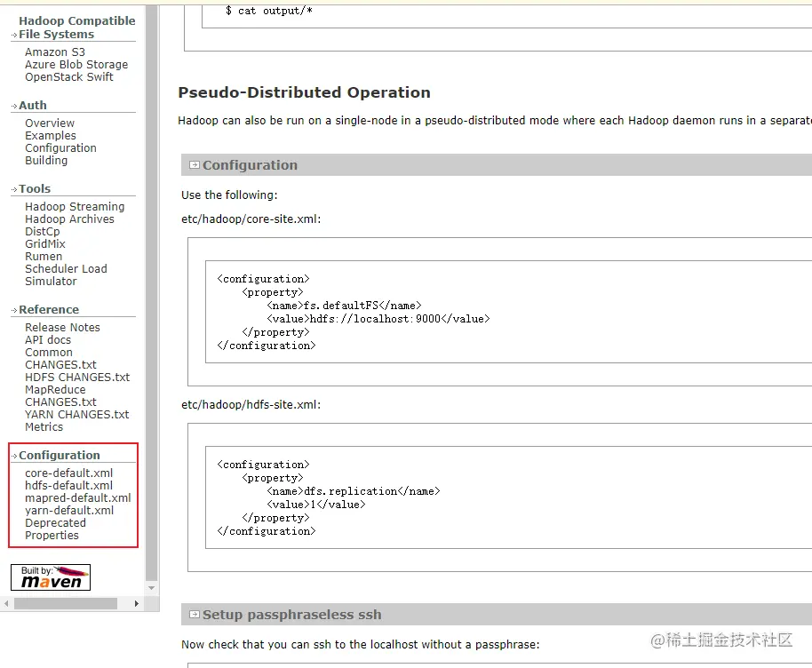Click the Reference sidebar heading
The image size is (812, 668).
coord(49,309)
